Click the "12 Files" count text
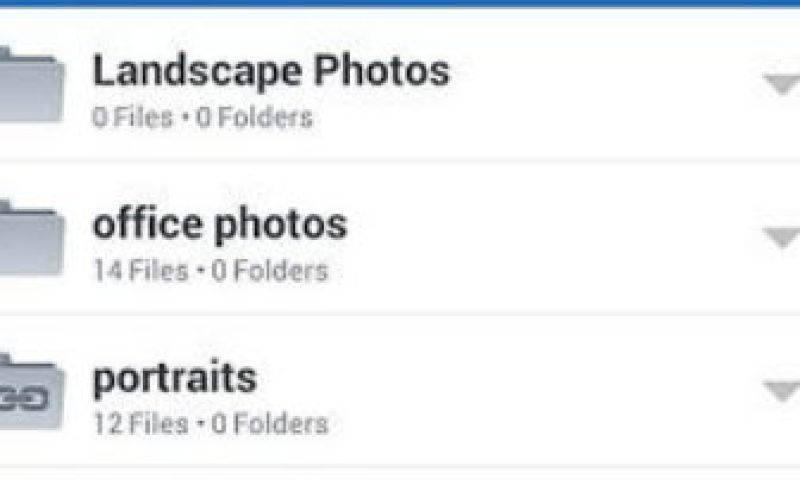800x480 pixels. (x=140, y=423)
